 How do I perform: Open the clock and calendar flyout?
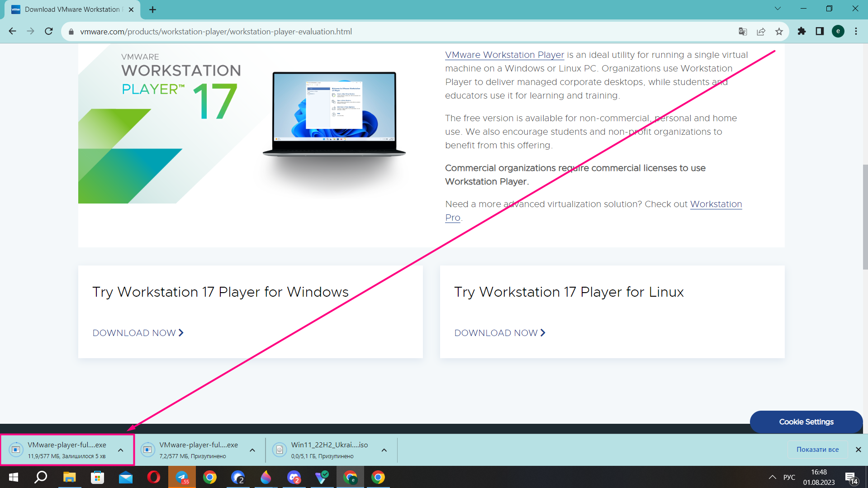819,477
